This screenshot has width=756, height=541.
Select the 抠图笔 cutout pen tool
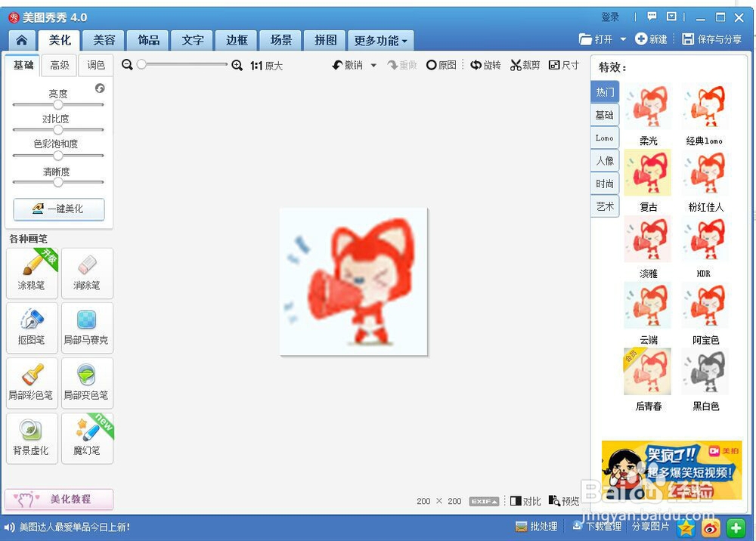[x=32, y=328]
